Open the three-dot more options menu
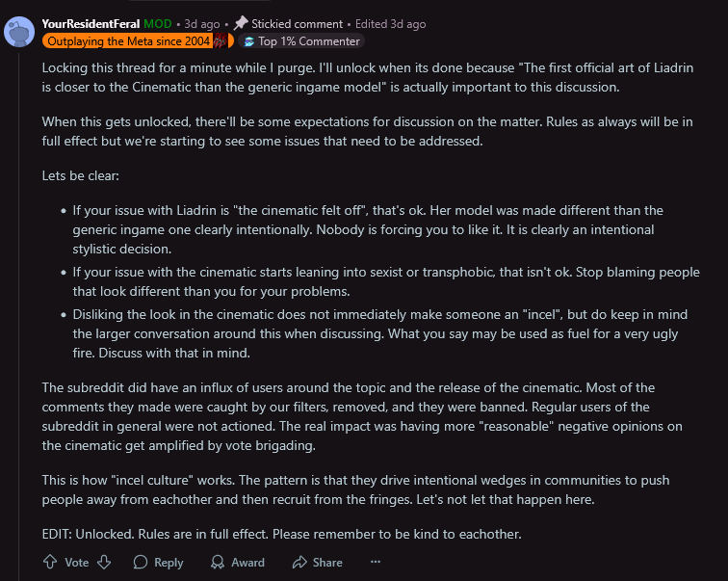 [376, 562]
